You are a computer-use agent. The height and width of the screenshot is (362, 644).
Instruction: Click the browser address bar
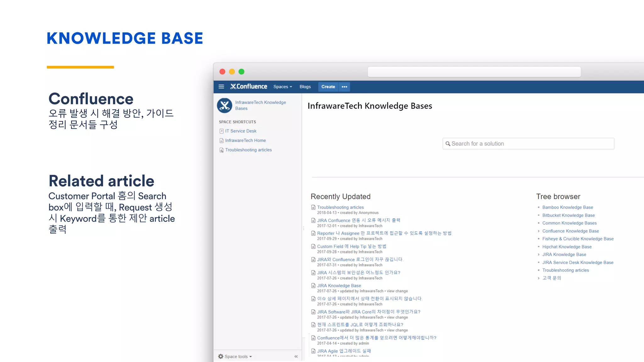(x=474, y=72)
